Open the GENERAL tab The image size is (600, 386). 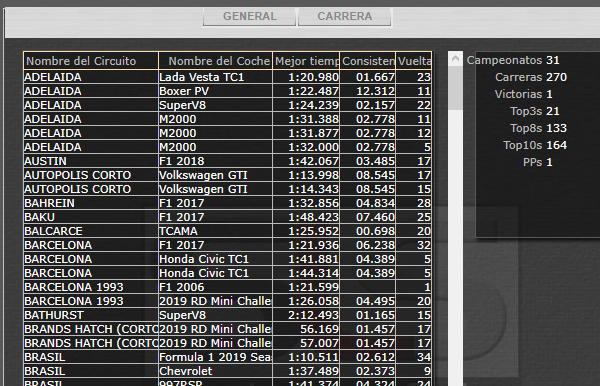pyautogui.click(x=249, y=16)
